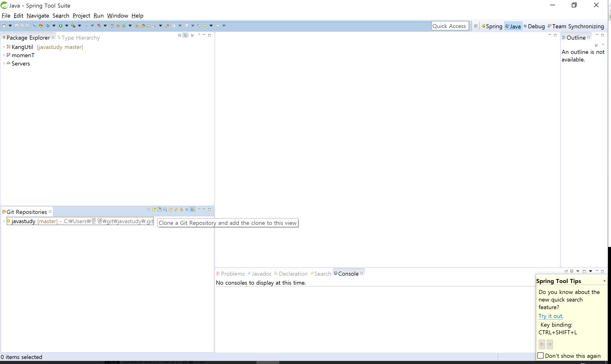Click the New Java Class icon
This screenshot has height=364, width=611.
124,26
